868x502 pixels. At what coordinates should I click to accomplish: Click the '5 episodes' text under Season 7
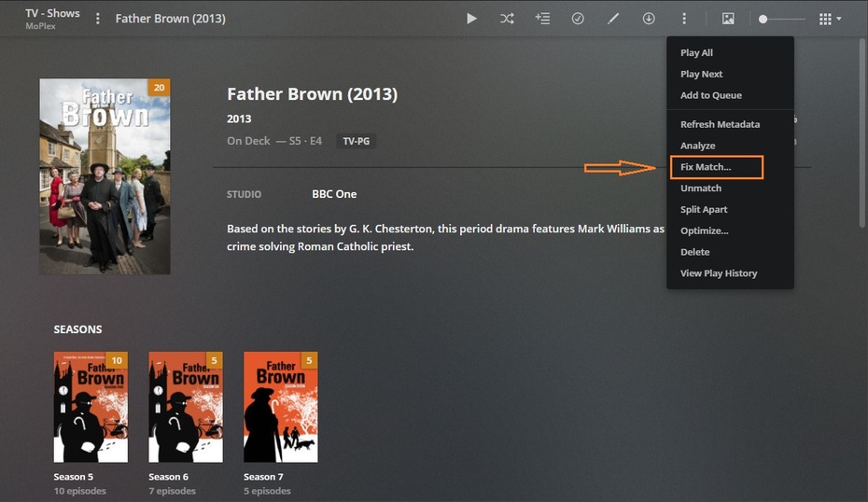coord(267,491)
